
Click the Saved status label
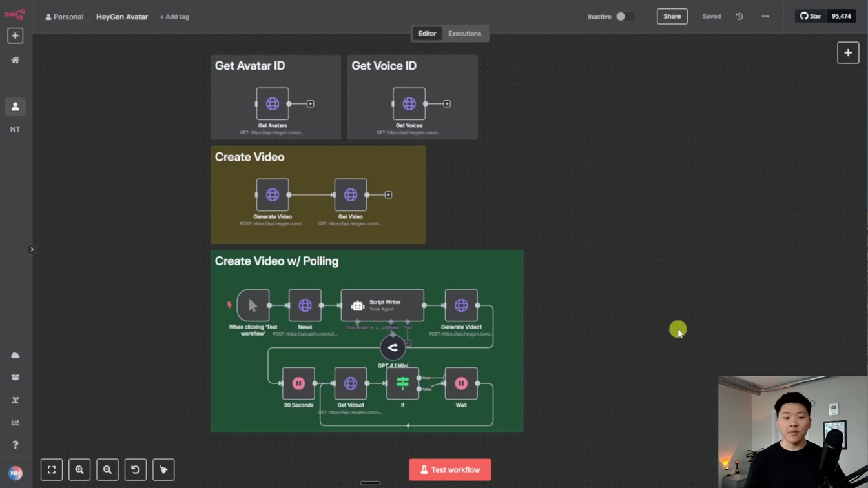pyautogui.click(x=711, y=17)
